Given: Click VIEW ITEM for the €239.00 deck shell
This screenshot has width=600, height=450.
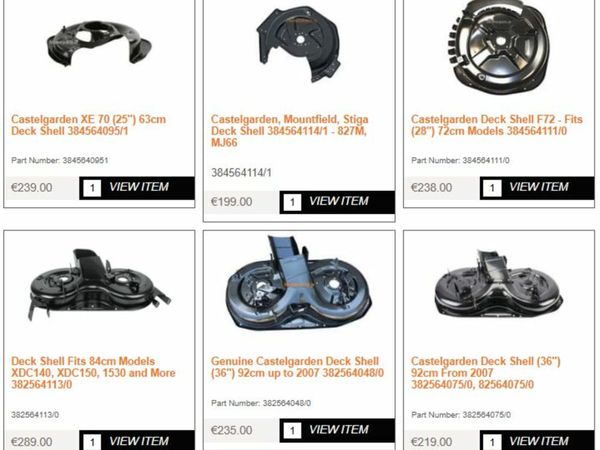Looking at the screenshot, I should click(x=139, y=187).
